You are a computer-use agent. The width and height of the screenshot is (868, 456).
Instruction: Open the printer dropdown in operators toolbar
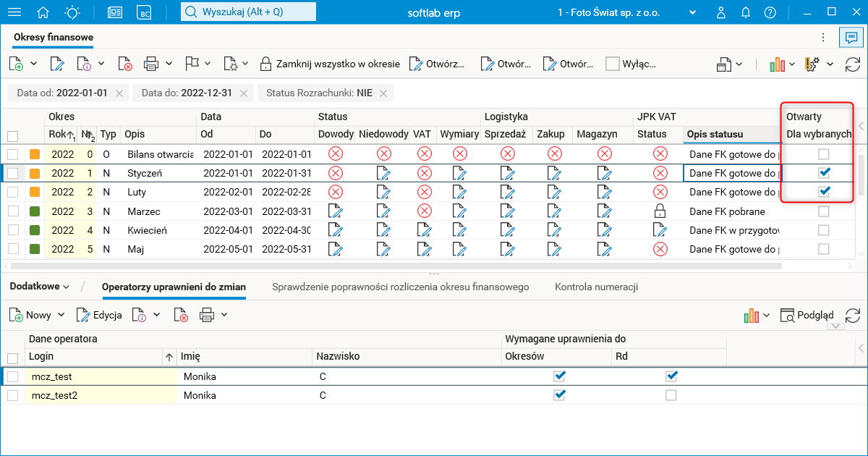[x=224, y=315]
